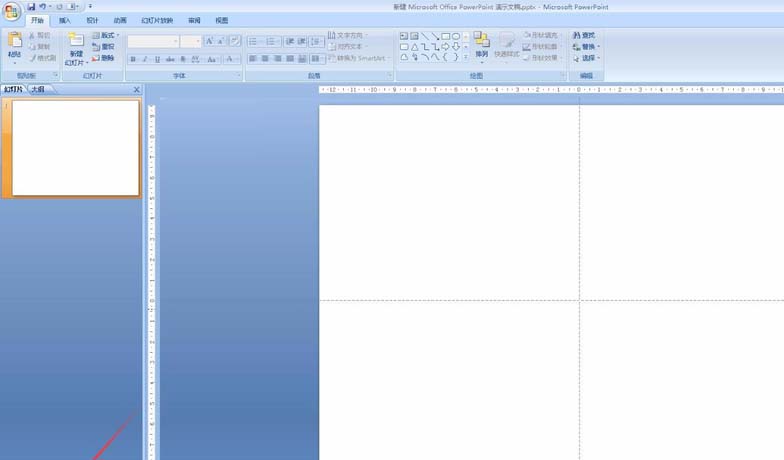Click the large Paste clipboard icon
Viewport: 784px width, 460px height.
14,40
